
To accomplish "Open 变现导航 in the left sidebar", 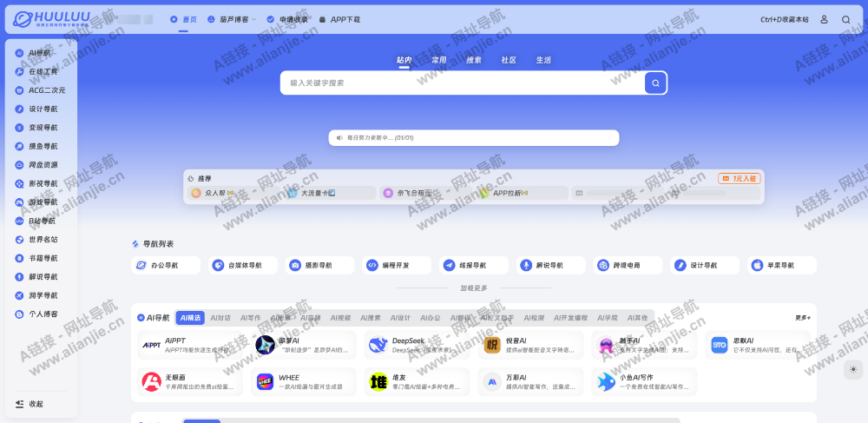I will click(37, 128).
